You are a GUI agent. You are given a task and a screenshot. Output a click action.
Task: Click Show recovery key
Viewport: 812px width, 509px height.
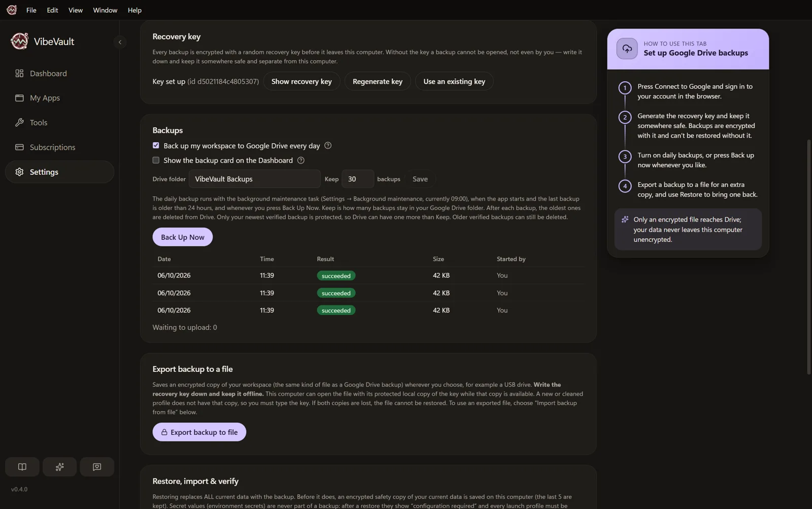click(x=301, y=81)
